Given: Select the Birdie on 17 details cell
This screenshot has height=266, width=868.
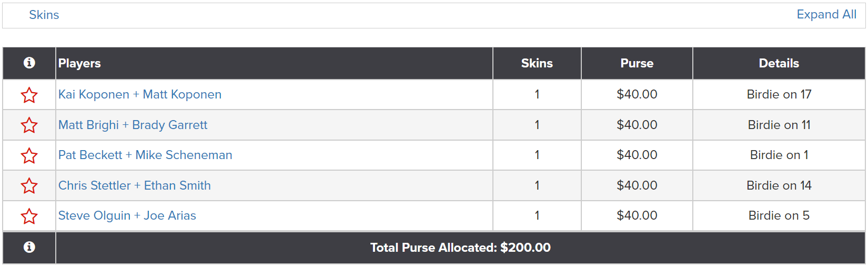Looking at the screenshot, I should (779, 94).
